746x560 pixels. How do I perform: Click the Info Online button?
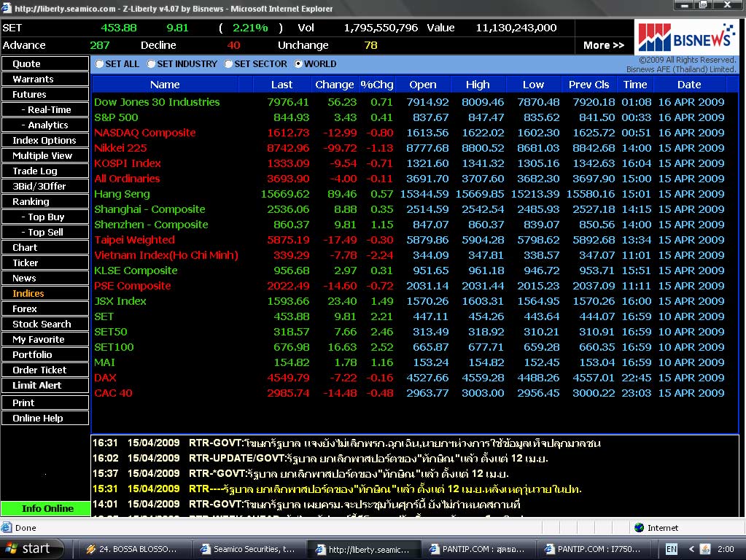pyautogui.click(x=46, y=509)
